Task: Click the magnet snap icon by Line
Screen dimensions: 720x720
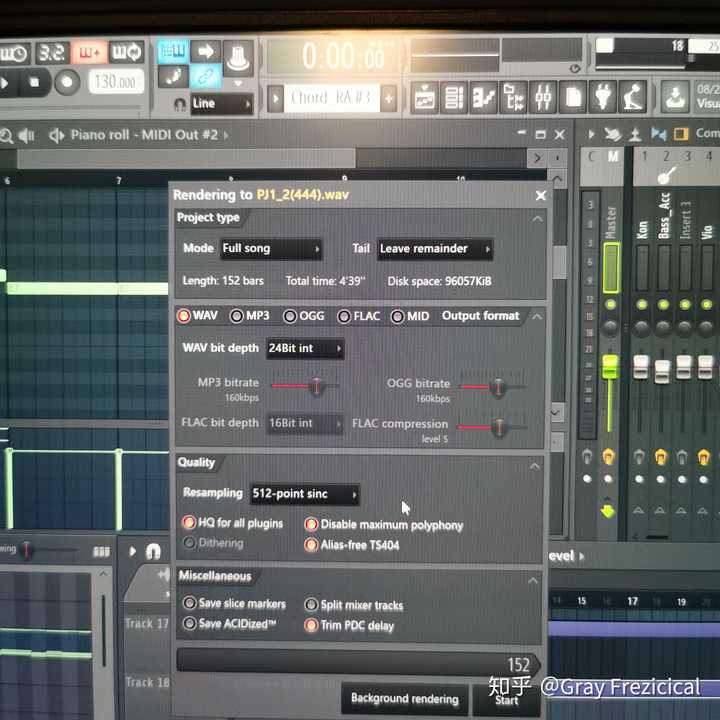Action: [180, 104]
